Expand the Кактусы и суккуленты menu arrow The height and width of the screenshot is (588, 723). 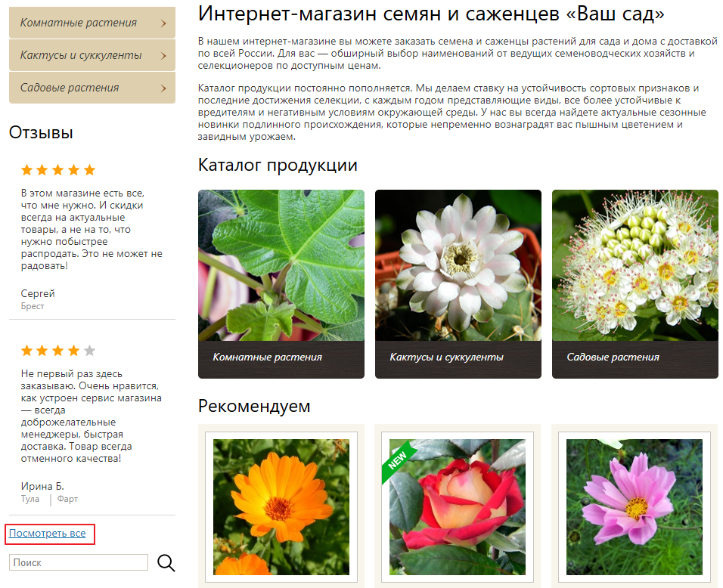(x=163, y=55)
